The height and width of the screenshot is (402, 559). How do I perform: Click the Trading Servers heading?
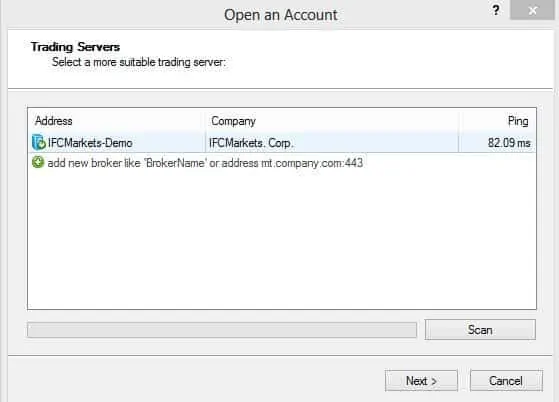click(75, 47)
